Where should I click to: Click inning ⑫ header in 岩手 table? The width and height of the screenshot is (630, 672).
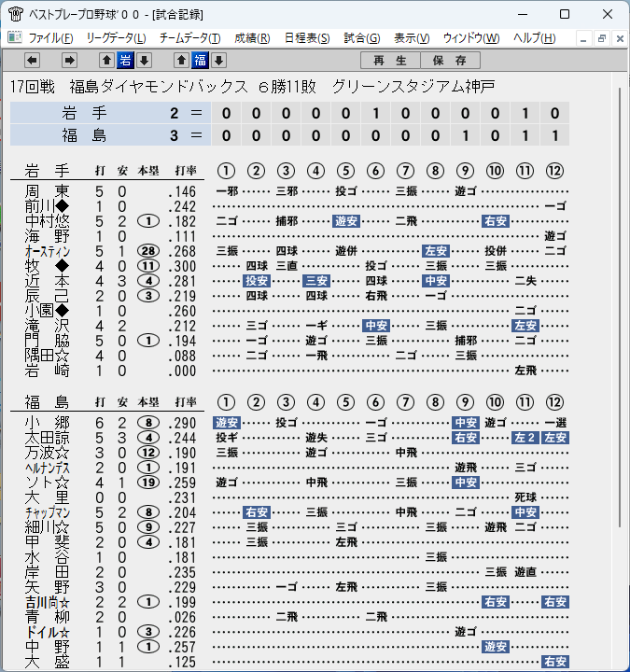click(x=554, y=171)
